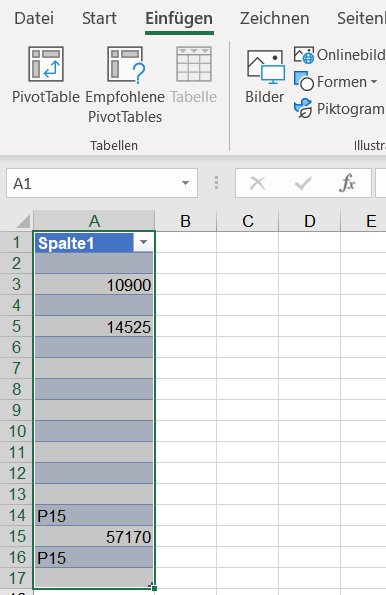Insert a picture via Bilder
386x595 pixels.
click(265, 77)
